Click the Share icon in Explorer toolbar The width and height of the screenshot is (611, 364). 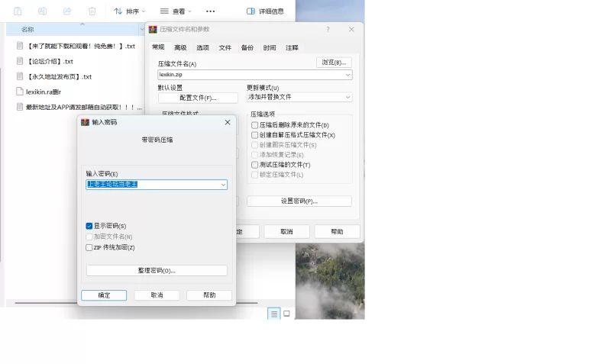coord(67,11)
